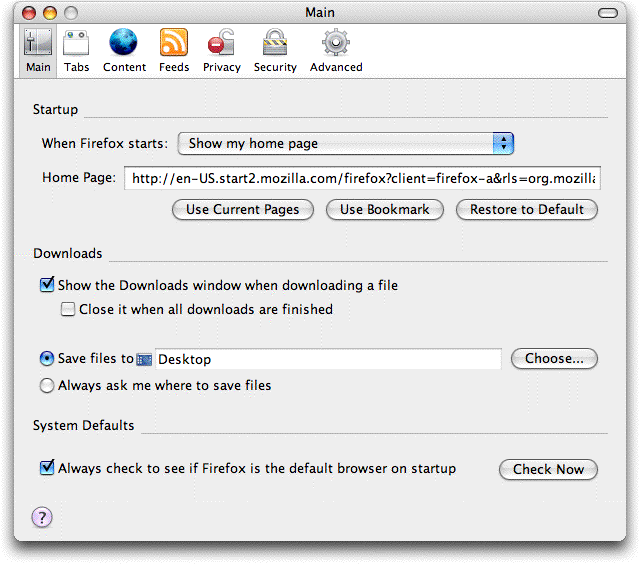Screen dimensions: 640x564
Task: Enable Close it when all downloads finished
Action: (x=68, y=309)
